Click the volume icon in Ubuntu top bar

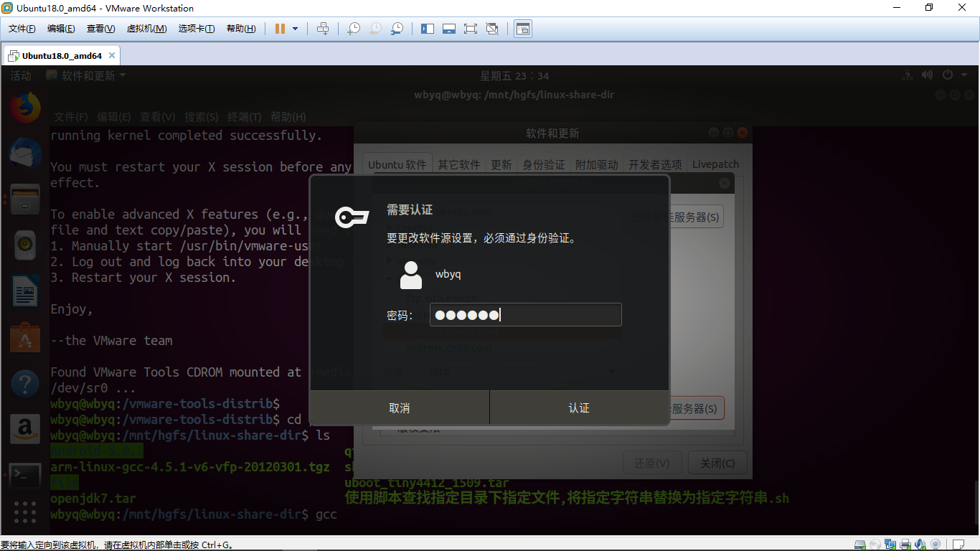[927, 75]
